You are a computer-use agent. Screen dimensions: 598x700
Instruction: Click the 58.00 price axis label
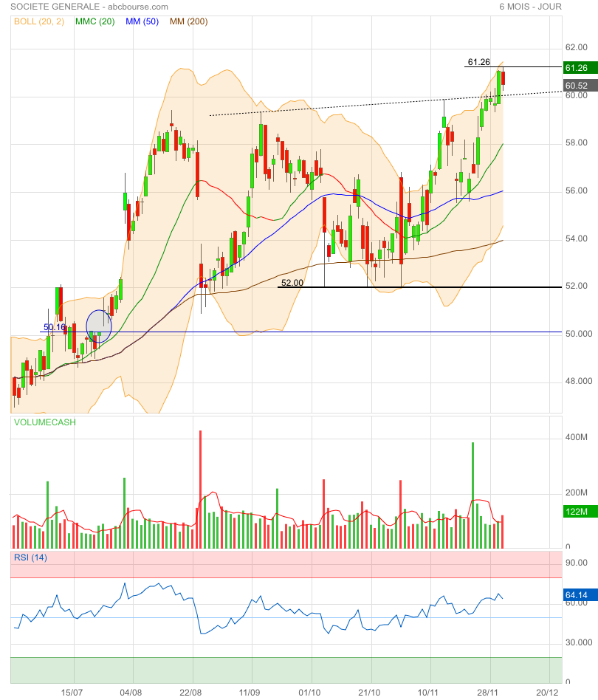(x=576, y=143)
